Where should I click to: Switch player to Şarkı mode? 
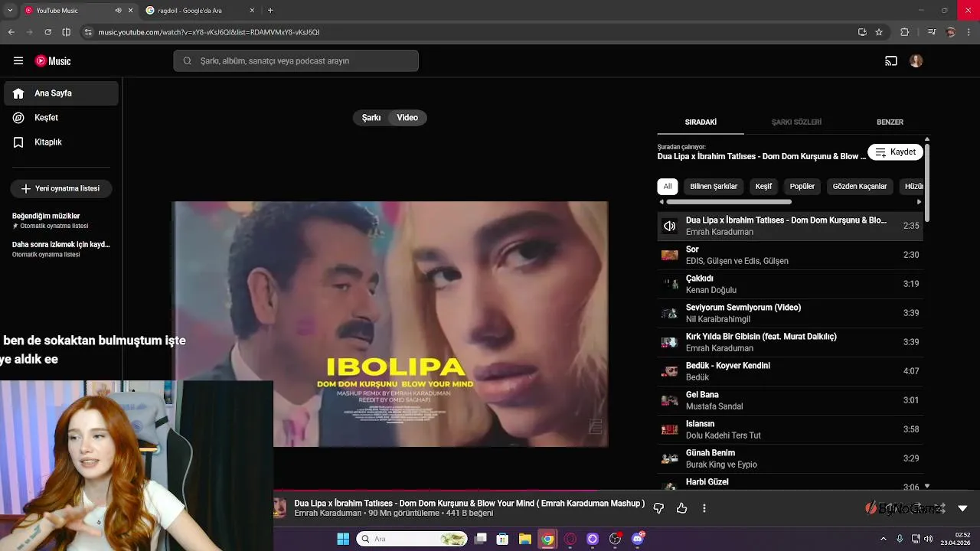click(371, 118)
